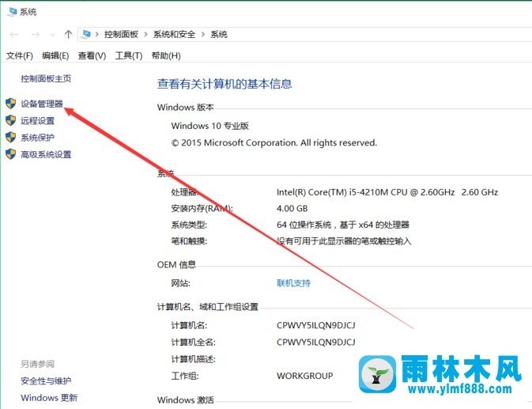Open 系统保护 link
Viewport: 532px width, 409px height.
pos(37,138)
